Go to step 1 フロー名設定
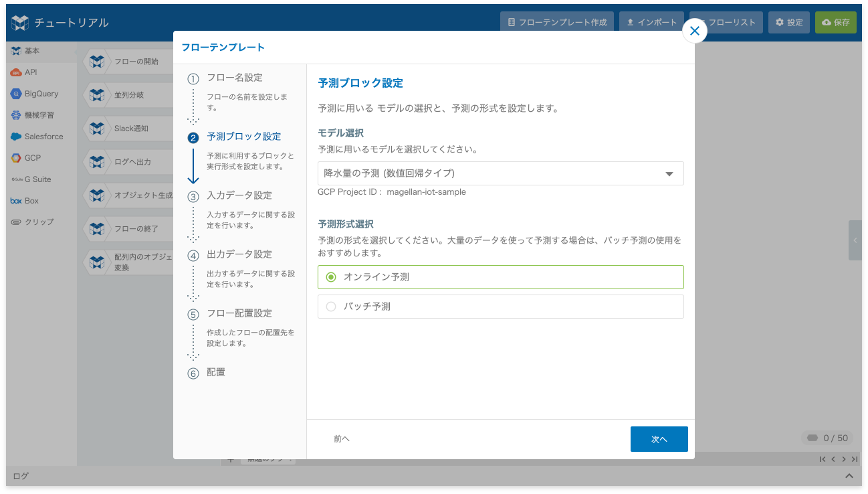Image resolution: width=868 pixels, height=494 pixels. (235, 78)
